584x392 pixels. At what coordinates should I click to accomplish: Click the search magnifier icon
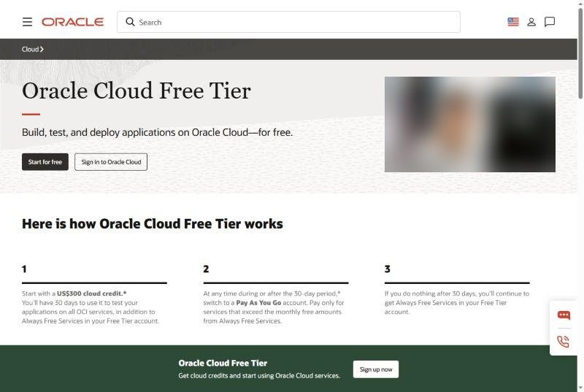tap(130, 22)
